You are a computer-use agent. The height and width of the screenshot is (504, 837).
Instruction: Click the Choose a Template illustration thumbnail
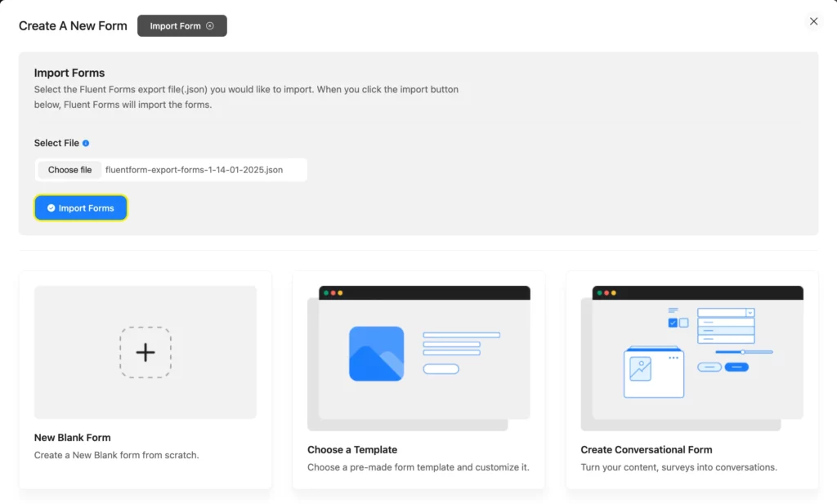[x=418, y=358]
